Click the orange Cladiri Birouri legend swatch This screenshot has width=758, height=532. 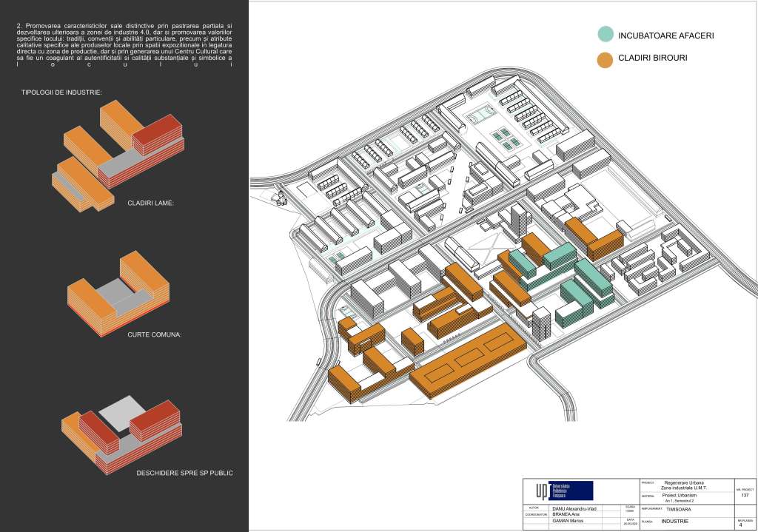[x=605, y=58]
